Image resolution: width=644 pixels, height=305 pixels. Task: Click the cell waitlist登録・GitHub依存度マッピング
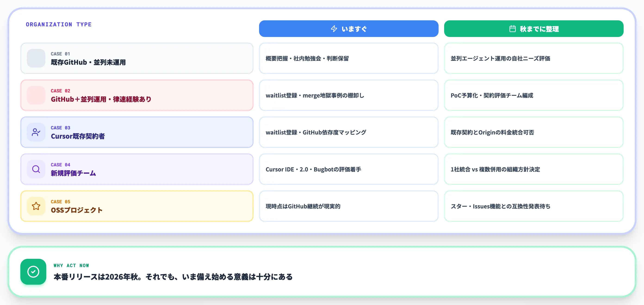click(349, 132)
